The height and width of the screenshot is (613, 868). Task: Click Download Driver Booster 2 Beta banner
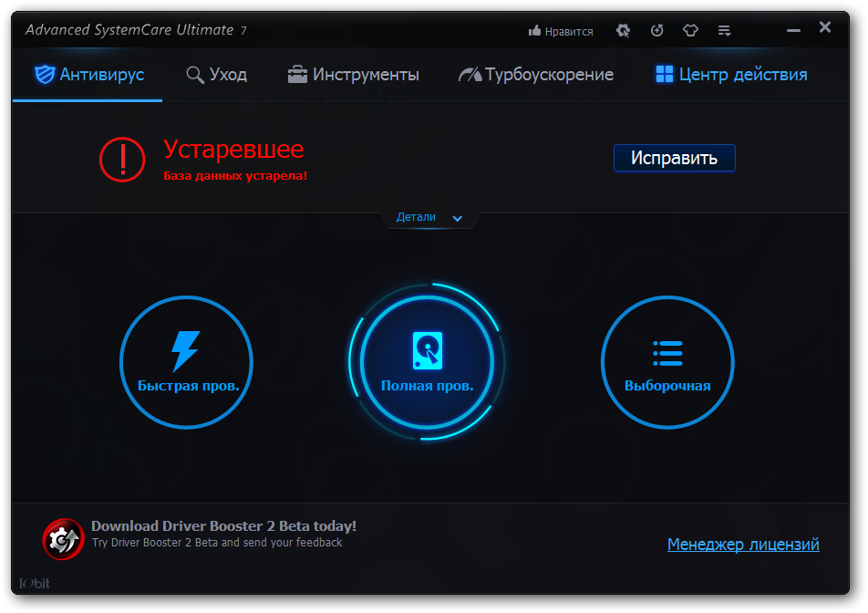(x=223, y=526)
